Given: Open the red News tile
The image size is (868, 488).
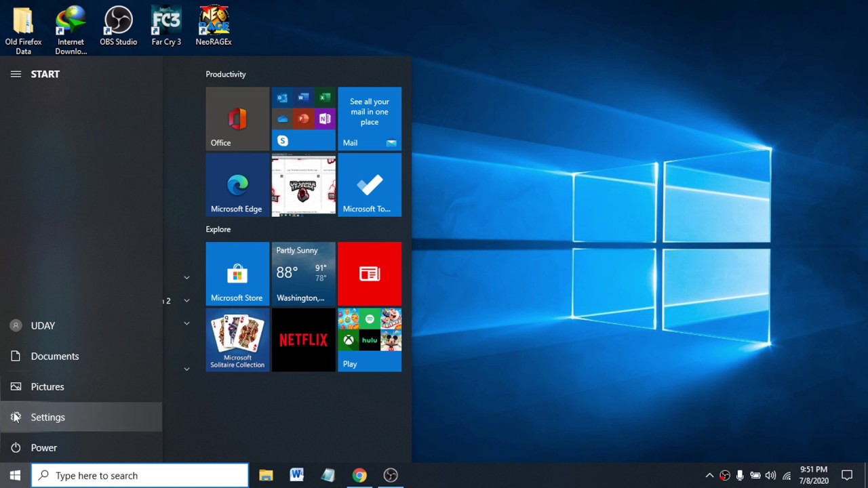Looking at the screenshot, I should point(370,274).
